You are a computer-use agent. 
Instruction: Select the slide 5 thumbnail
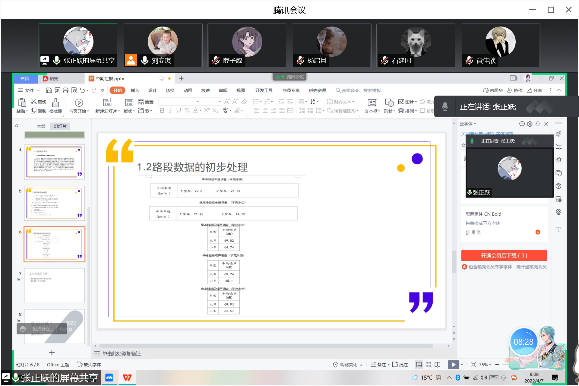54,203
